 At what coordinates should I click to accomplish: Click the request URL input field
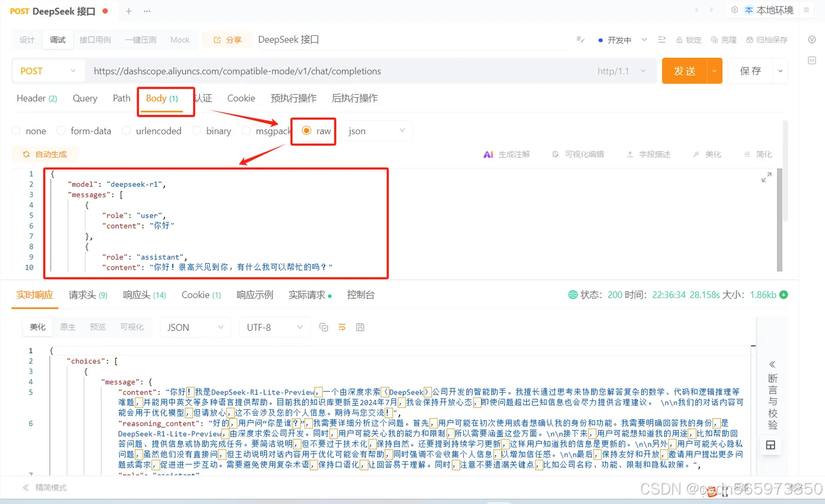pyautogui.click(x=339, y=71)
